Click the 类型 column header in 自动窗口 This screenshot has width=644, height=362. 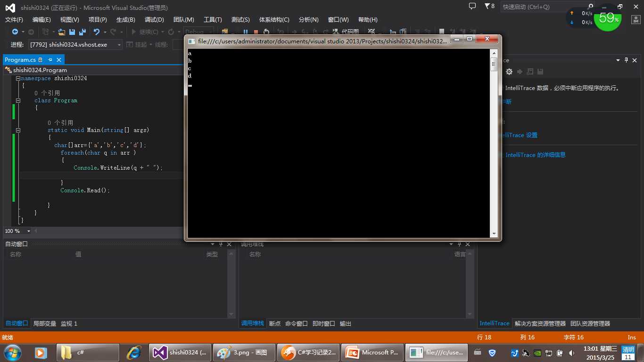coord(212,254)
